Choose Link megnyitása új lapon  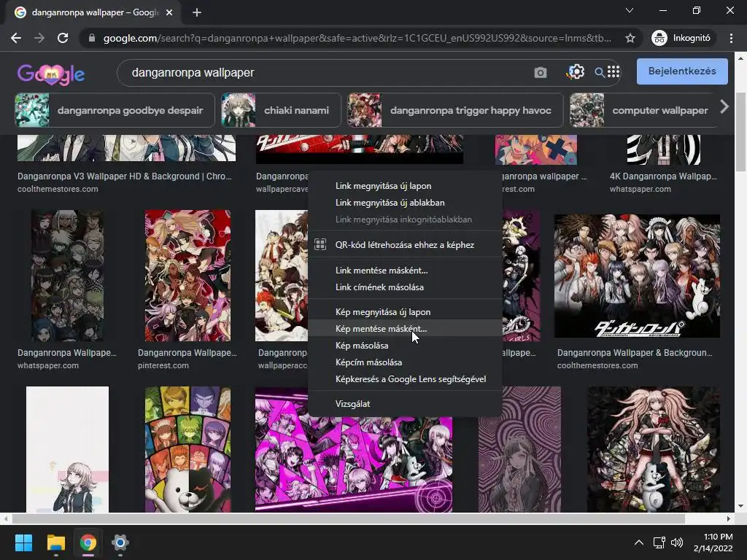click(x=406, y=186)
